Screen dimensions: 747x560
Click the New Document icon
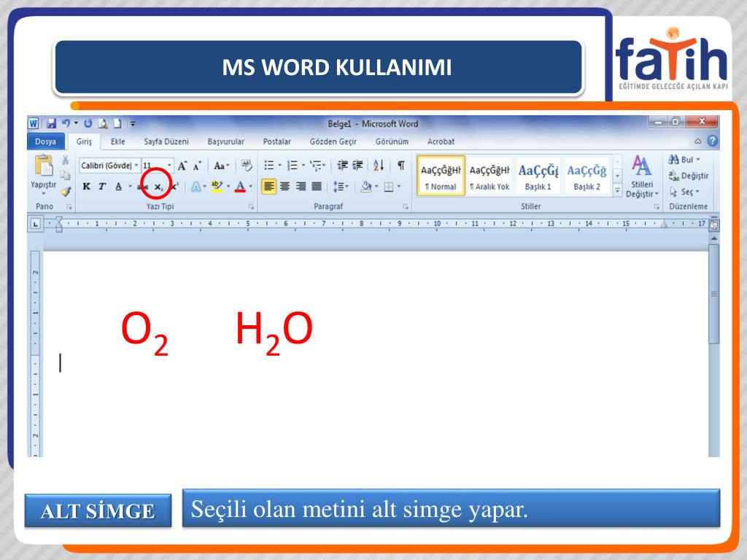click(x=117, y=124)
